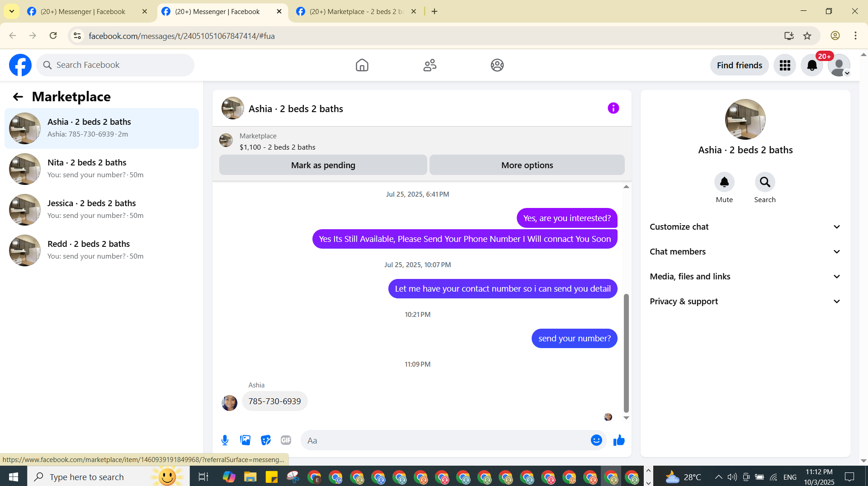Switch to first Messenger browser tab

tap(83, 12)
